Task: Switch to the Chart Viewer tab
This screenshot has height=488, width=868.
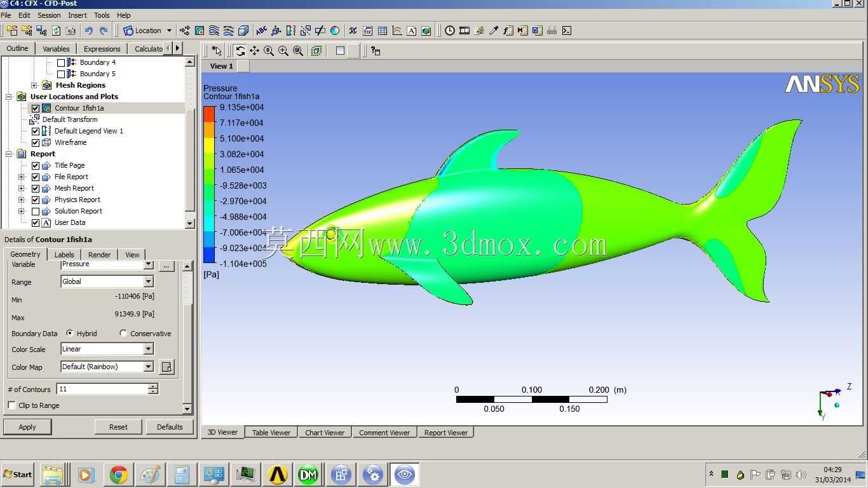Action: [325, 433]
